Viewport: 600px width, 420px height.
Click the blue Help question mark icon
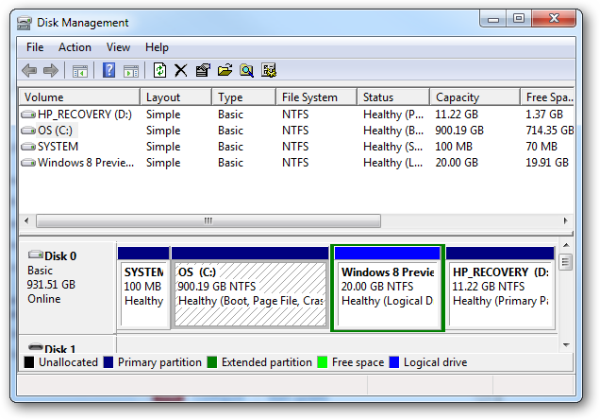(x=109, y=70)
